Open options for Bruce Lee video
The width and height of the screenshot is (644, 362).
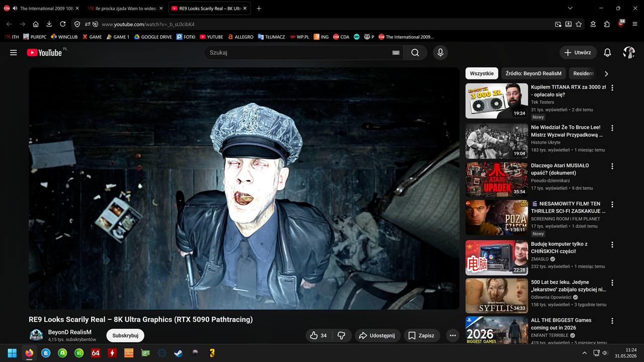pyautogui.click(x=612, y=128)
